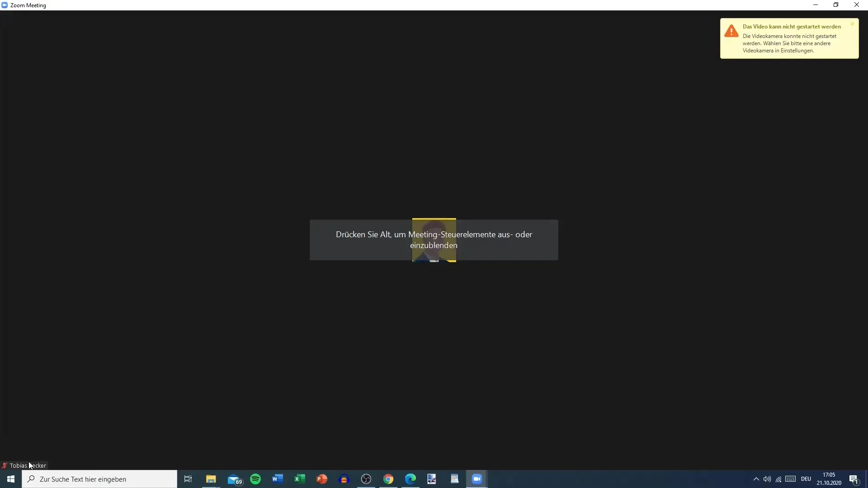Click the participant profile thumbnail in center
Image resolution: width=868 pixels, height=488 pixels.
point(434,240)
